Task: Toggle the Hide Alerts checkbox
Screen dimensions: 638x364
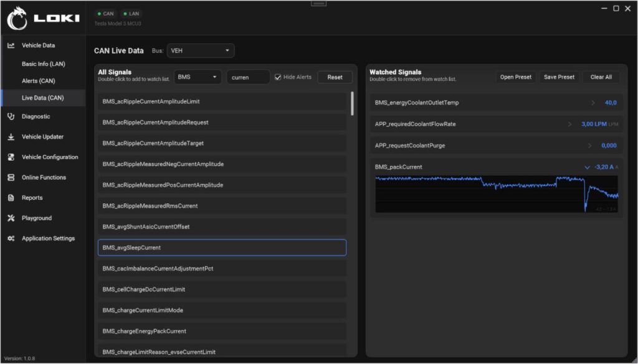Action: tap(278, 77)
